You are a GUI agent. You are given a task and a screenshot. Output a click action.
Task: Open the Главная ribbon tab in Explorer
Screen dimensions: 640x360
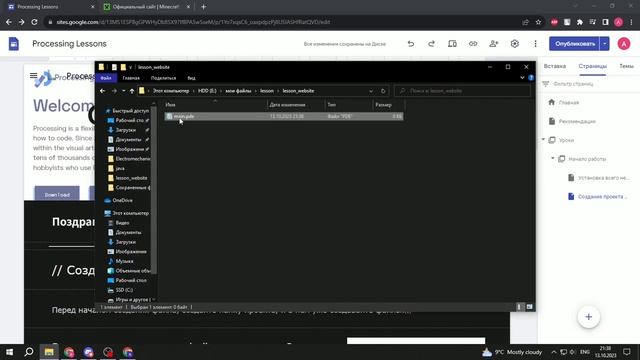[x=131, y=78]
